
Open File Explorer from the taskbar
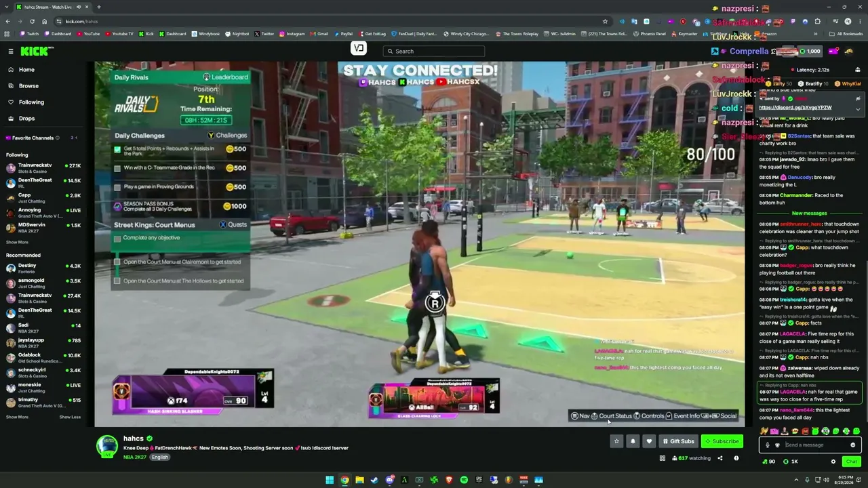pos(359,480)
